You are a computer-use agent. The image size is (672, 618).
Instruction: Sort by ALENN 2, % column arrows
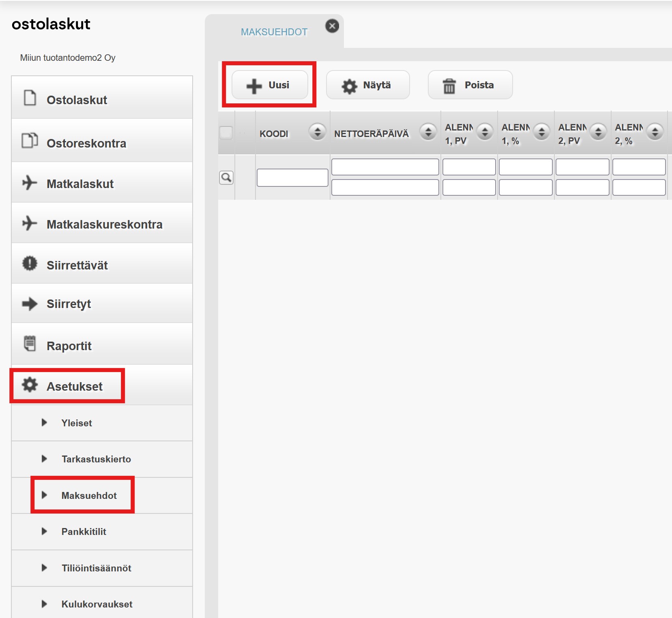coord(655,131)
